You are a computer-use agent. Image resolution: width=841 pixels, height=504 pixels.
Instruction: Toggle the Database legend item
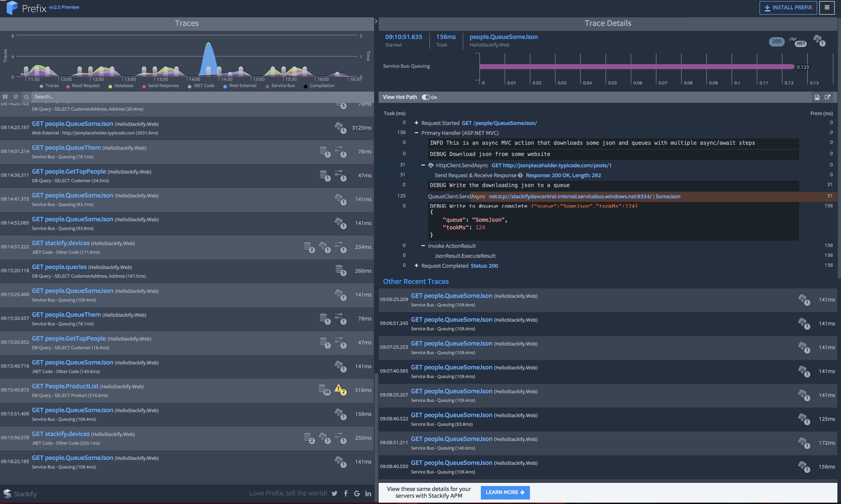point(121,86)
